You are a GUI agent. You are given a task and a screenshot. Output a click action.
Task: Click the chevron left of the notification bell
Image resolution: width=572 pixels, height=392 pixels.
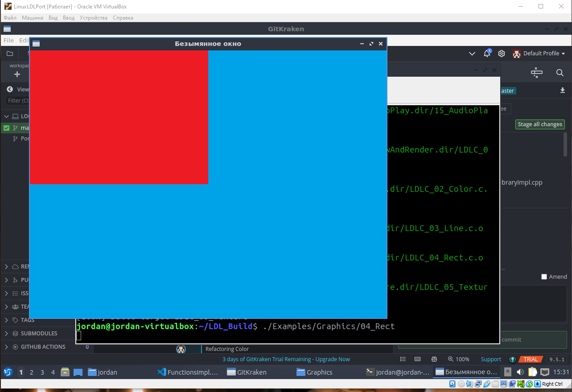(x=473, y=54)
